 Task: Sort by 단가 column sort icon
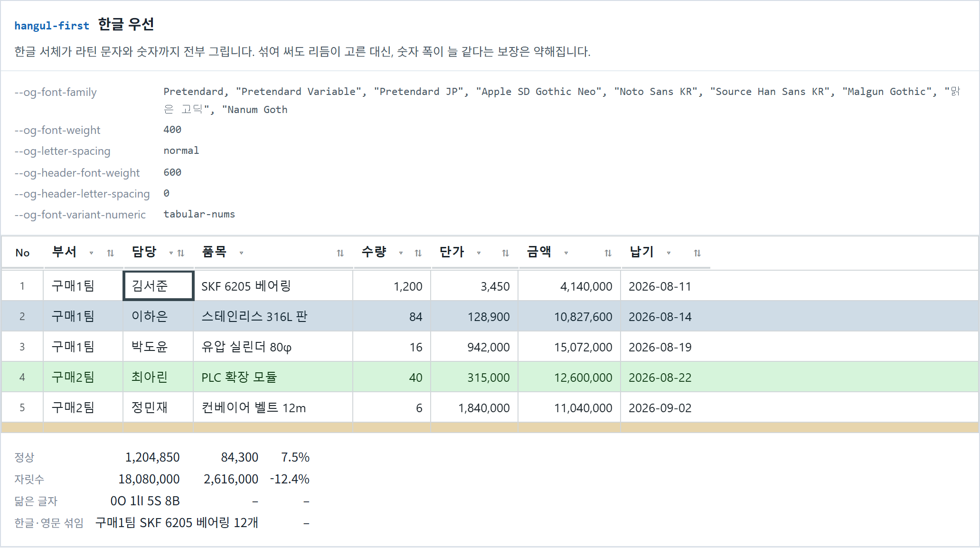[x=505, y=253]
